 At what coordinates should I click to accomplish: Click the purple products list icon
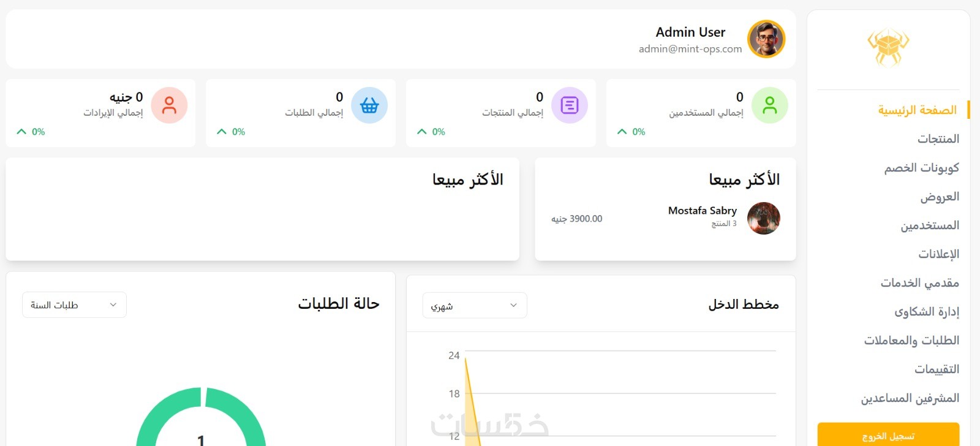[570, 105]
